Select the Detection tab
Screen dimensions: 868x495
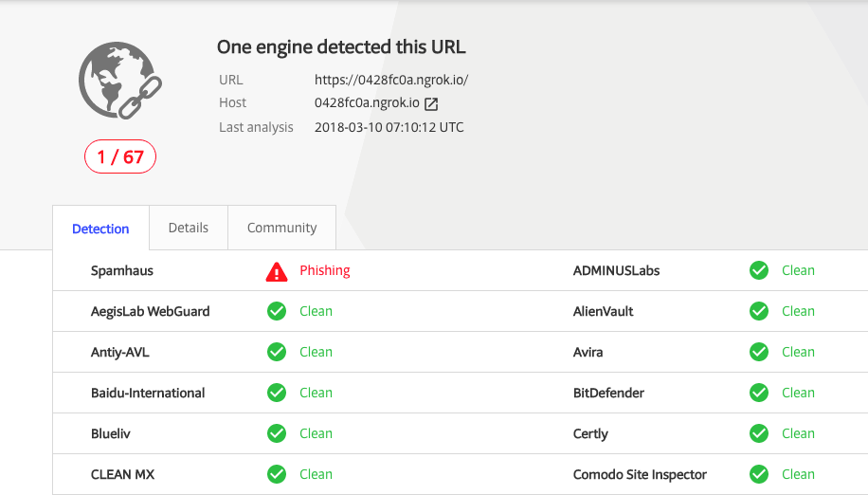pos(100,229)
